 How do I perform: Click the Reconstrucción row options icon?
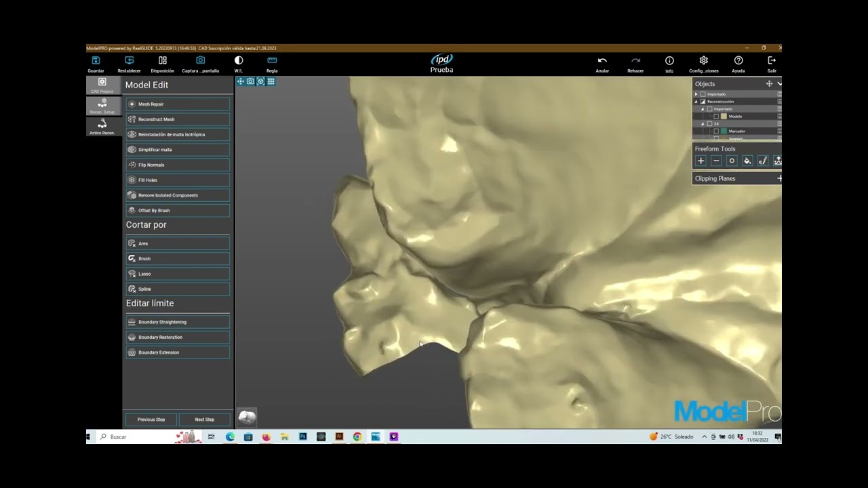click(x=779, y=101)
